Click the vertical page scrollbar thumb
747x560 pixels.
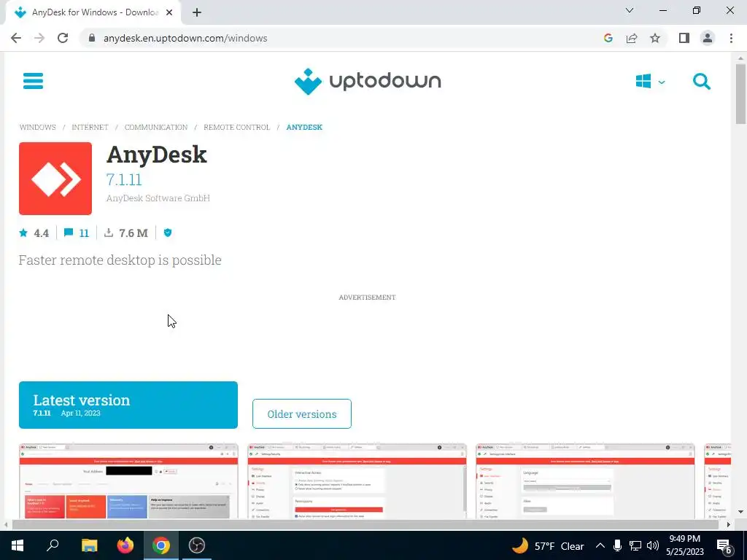(740, 94)
